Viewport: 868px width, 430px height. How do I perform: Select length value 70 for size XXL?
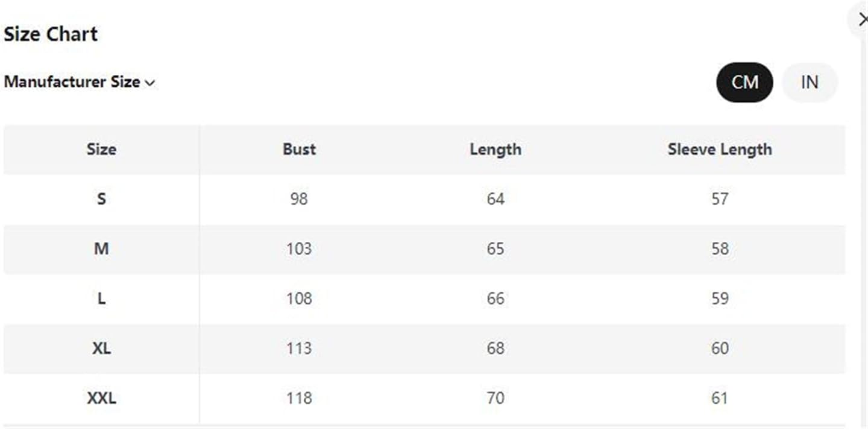point(495,398)
